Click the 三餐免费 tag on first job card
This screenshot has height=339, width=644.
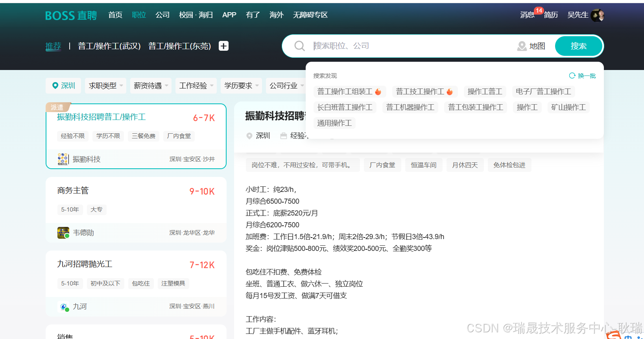point(144,136)
